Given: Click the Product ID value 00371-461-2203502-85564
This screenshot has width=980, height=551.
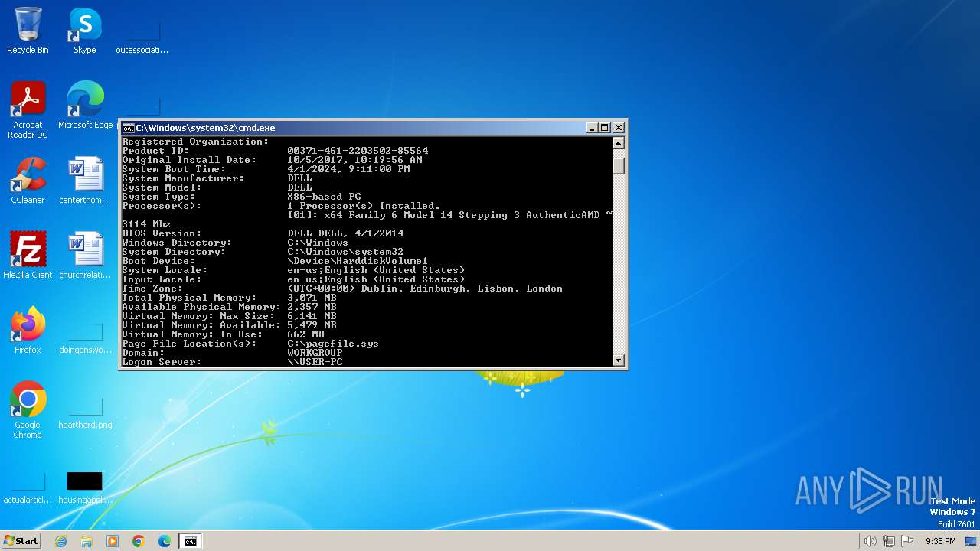Looking at the screenshot, I should 358,151.
